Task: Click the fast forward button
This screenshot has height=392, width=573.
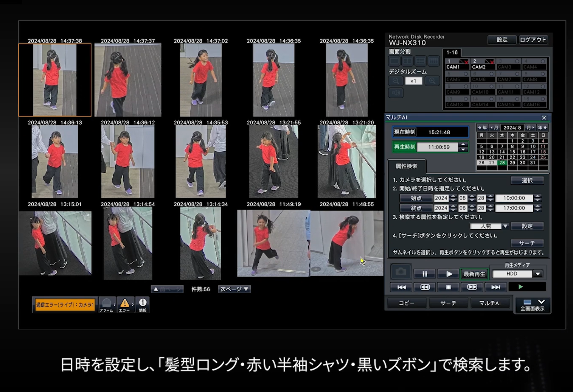Action: [x=472, y=287]
